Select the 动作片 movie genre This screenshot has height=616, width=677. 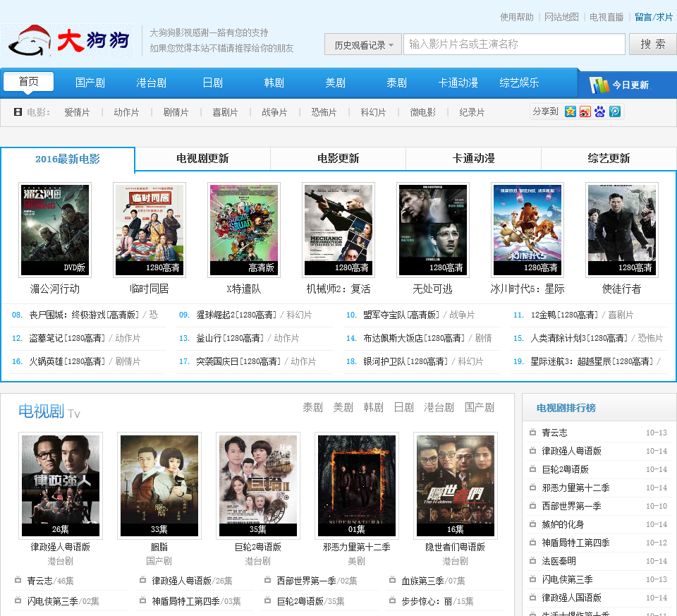click(x=126, y=112)
